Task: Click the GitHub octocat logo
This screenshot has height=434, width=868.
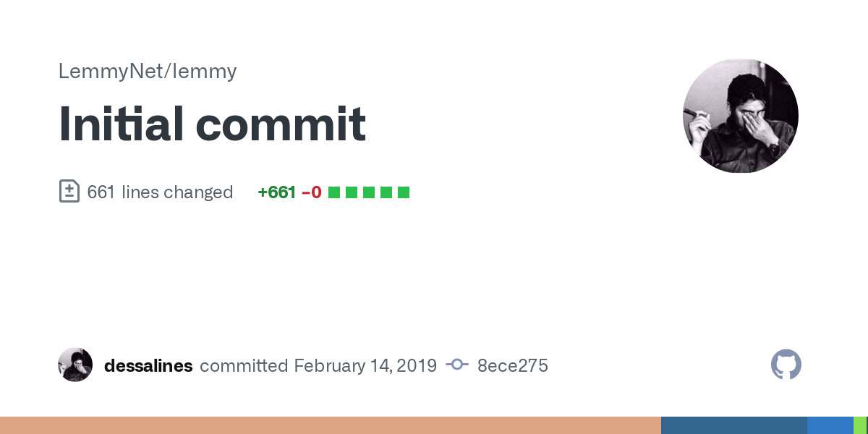Action: [786, 365]
